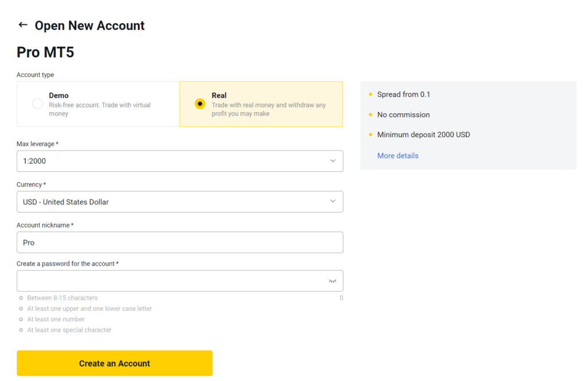
Task: Click the 'Open New Account' title
Action: (90, 25)
